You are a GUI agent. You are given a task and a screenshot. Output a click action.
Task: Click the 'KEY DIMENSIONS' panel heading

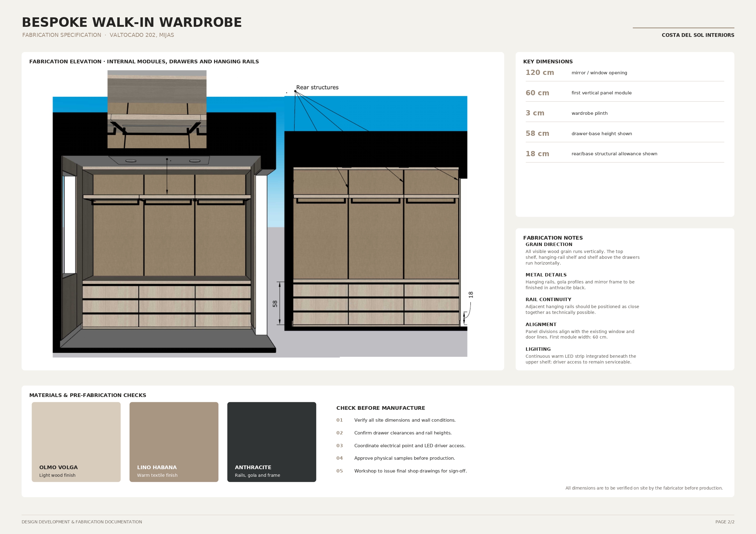[x=548, y=61]
